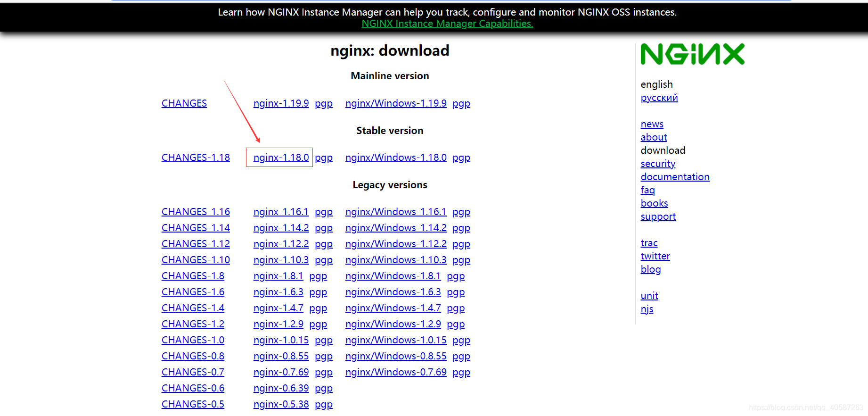Image resolution: width=868 pixels, height=416 pixels.
Task: Open pgp signature for nginx-1.18.0
Action: tap(324, 158)
